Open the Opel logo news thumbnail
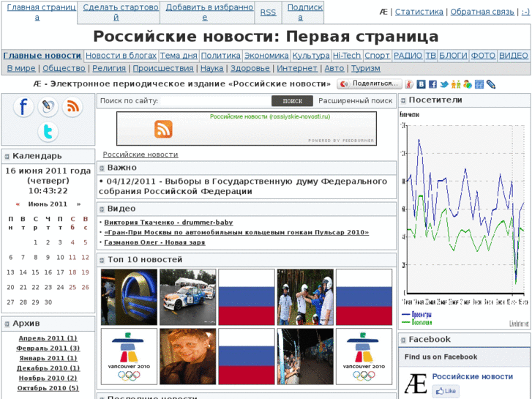 click(129, 297)
